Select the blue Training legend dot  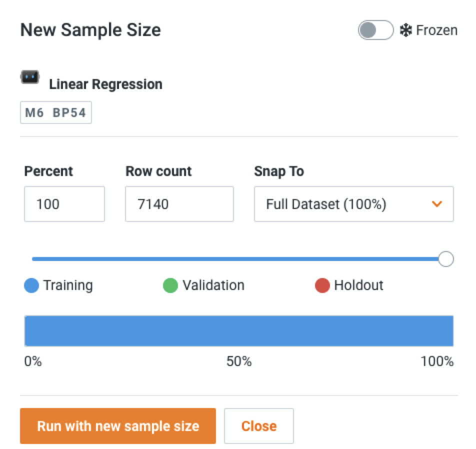click(31, 286)
